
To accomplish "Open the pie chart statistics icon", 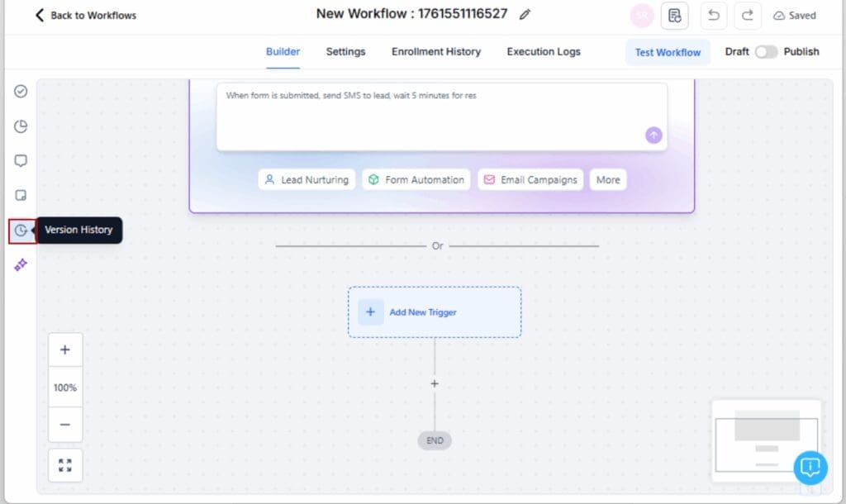I will 21,126.
